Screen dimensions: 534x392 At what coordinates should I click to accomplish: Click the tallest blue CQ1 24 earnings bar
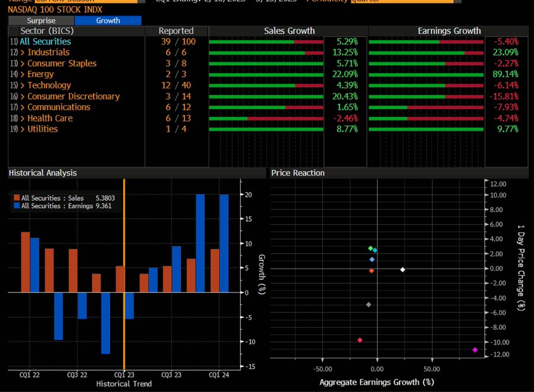click(224, 243)
